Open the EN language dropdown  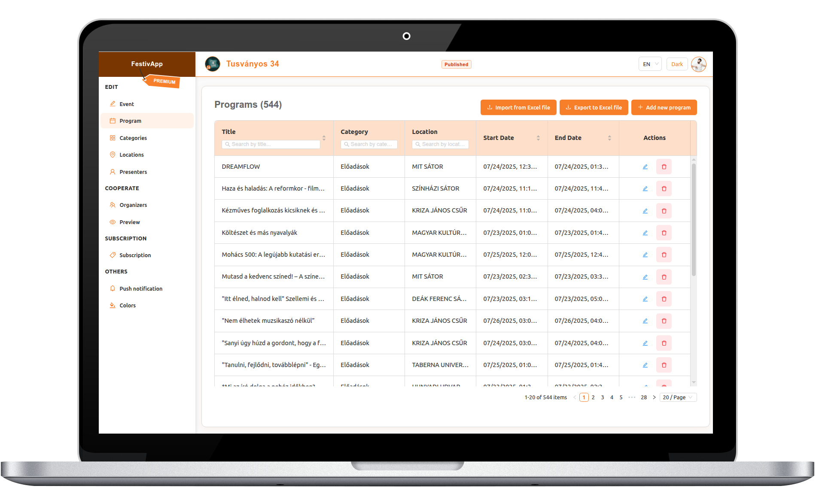point(650,64)
